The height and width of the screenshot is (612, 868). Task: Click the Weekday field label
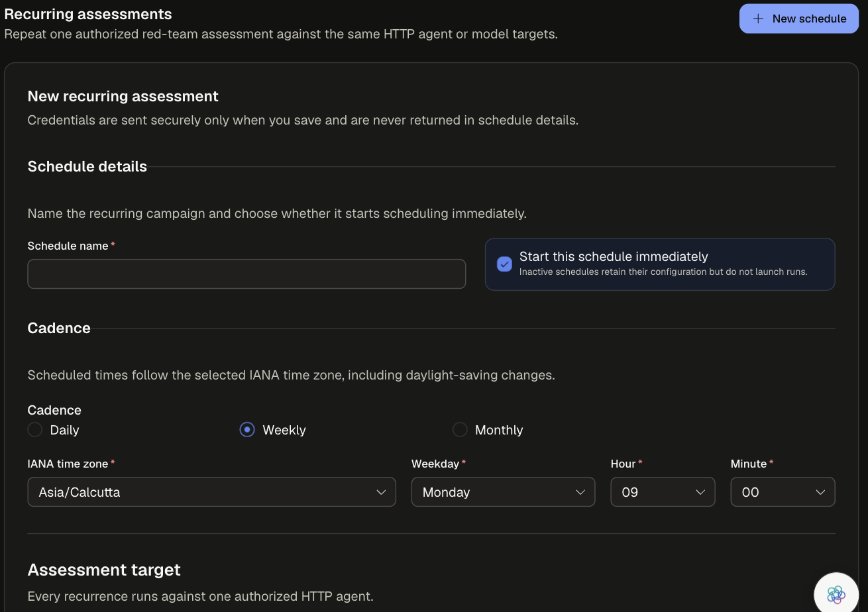tap(435, 464)
